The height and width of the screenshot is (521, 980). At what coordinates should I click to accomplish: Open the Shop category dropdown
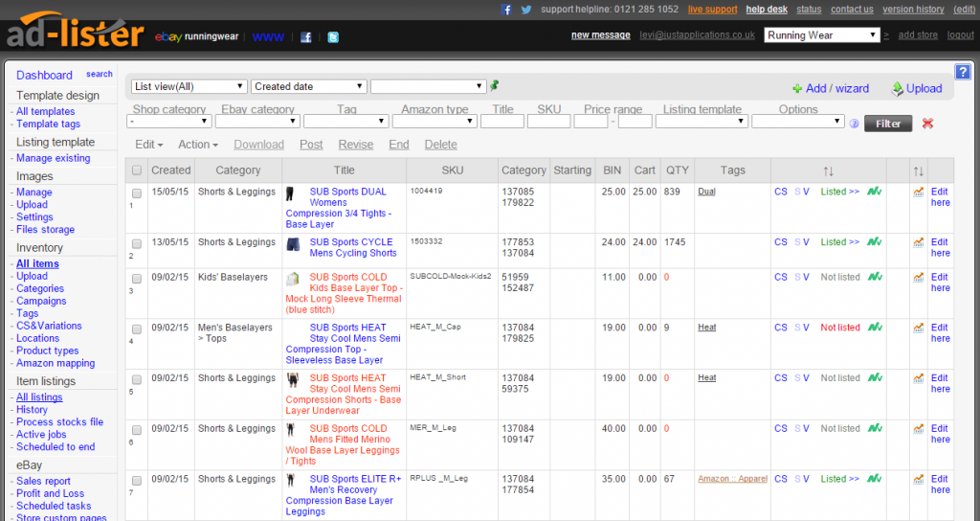coord(169,122)
